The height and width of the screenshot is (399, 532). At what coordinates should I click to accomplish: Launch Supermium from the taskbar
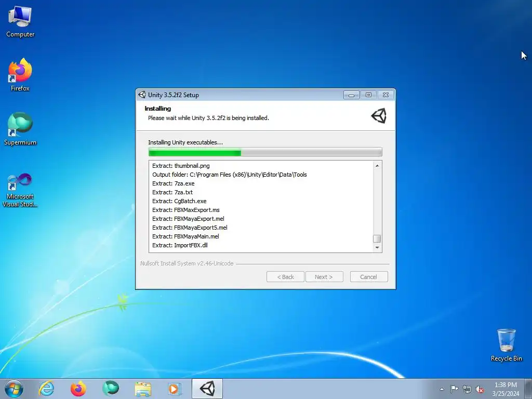click(111, 389)
